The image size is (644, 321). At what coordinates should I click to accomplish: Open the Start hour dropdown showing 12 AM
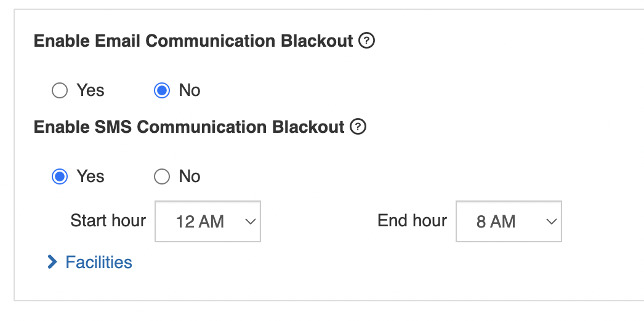[x=208, y=221]
